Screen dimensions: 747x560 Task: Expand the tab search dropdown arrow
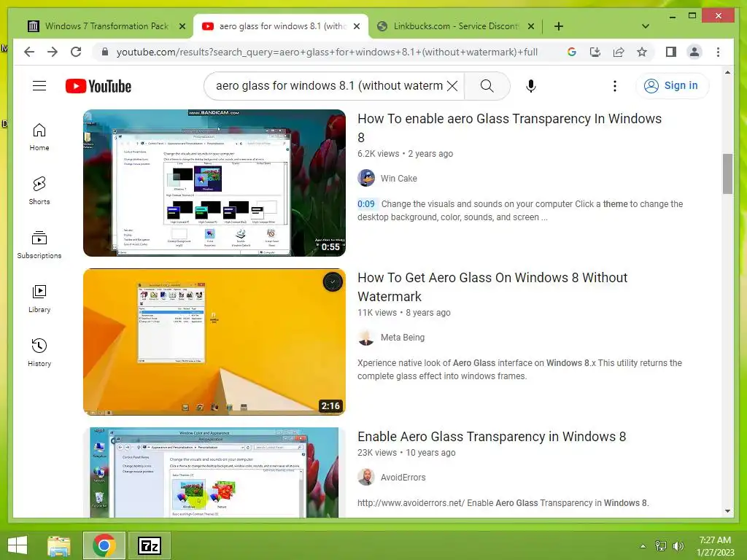[x=645, y=26]
